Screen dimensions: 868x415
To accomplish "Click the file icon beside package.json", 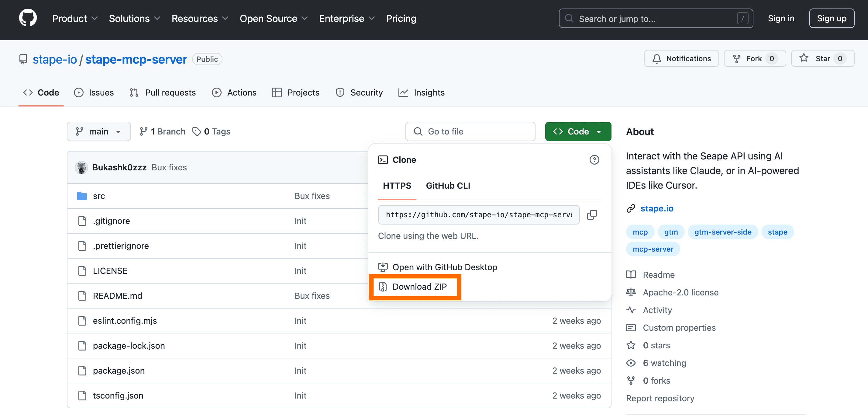I will (82, 371).
